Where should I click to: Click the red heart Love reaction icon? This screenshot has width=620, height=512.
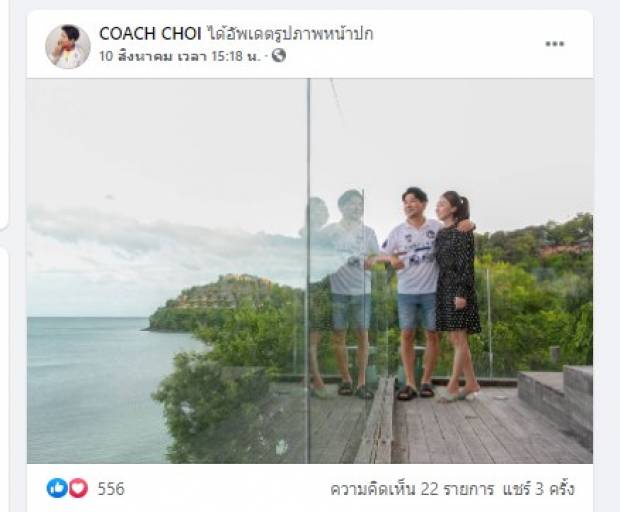click(x=78, y=488)
